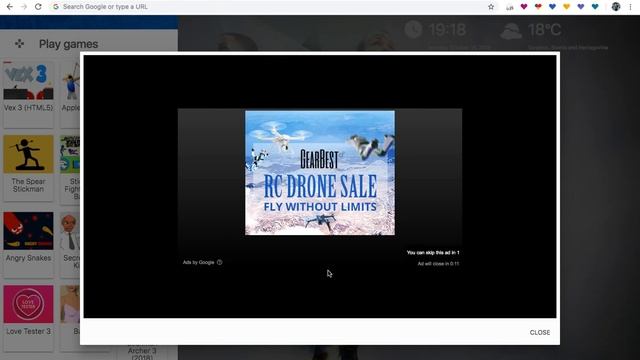Click the cloud weather icon
This screenshot has height=360, width=640.
[511, 31]
